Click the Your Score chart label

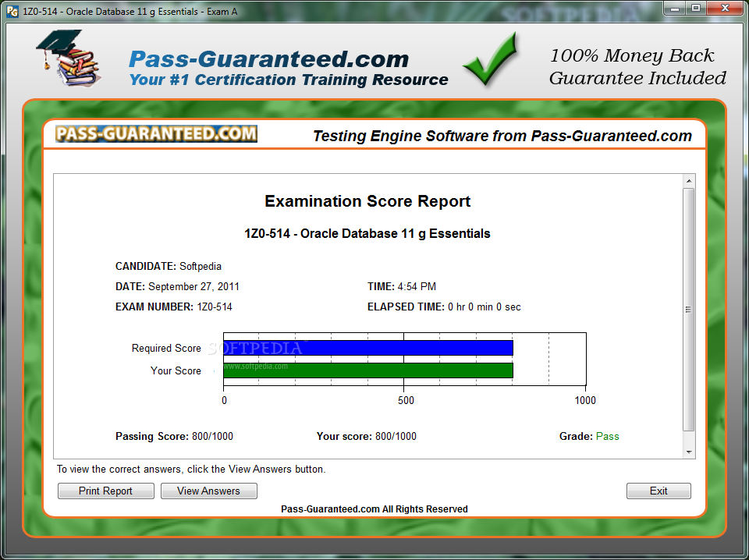click(x=176, y=370)
